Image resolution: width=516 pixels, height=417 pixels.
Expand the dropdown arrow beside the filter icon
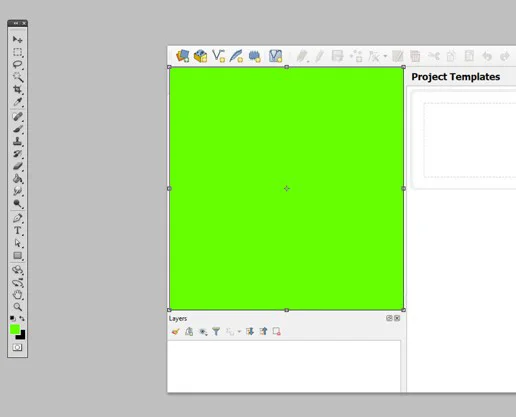click(239, 332)
